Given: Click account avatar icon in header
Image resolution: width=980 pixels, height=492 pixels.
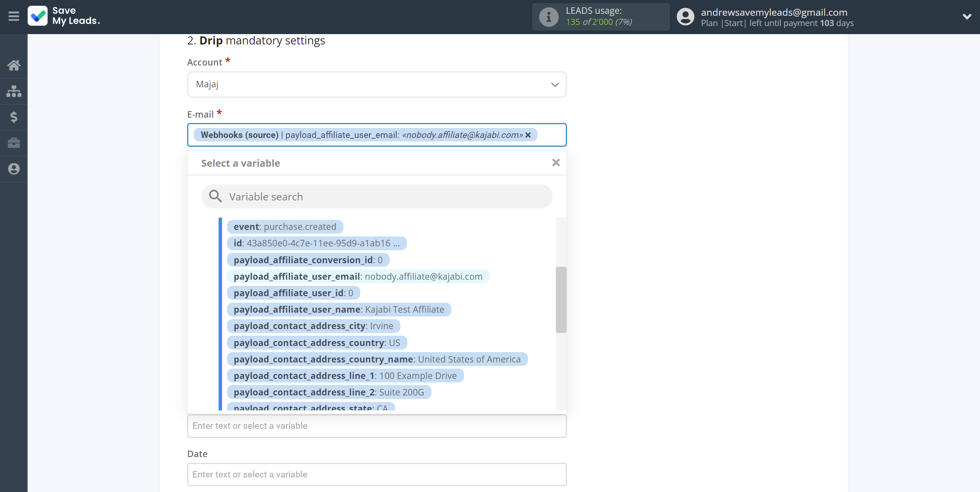Looking at the screenshot, I should [x=685, y=17].
